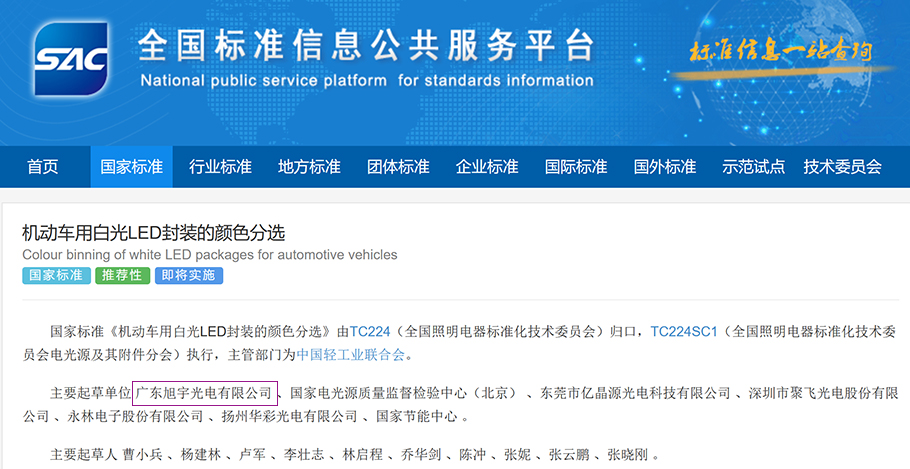This screenshot has height=469, width=910.
Task: Open the 技术委员会 navigation item
Action: click(842, 167)
